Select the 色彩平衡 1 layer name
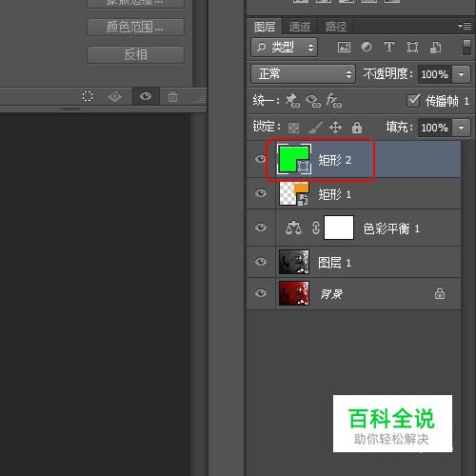The width and height of the screenshot is (476, 476). pos(391,228)
